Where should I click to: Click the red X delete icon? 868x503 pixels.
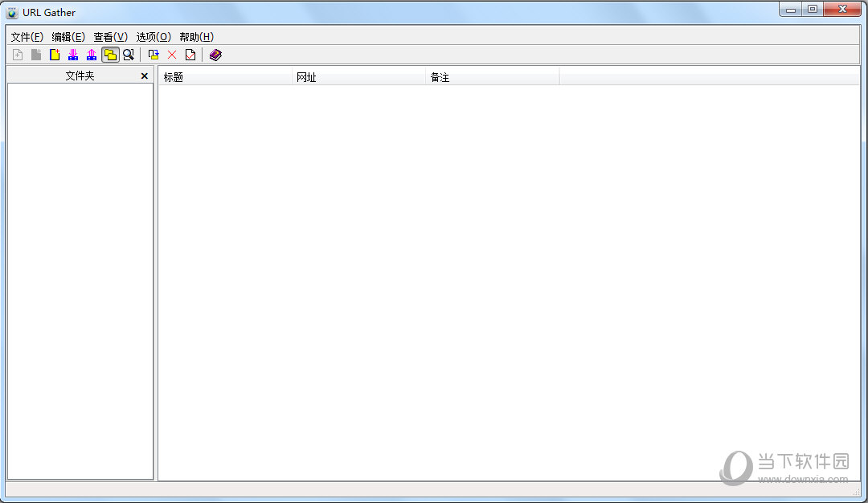coord(172,55)
